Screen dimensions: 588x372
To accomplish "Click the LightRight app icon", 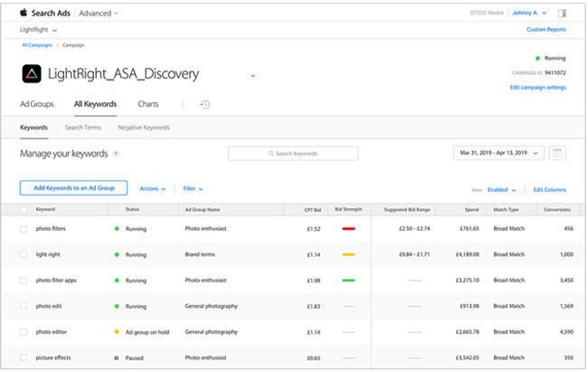I will click(32, 73).
